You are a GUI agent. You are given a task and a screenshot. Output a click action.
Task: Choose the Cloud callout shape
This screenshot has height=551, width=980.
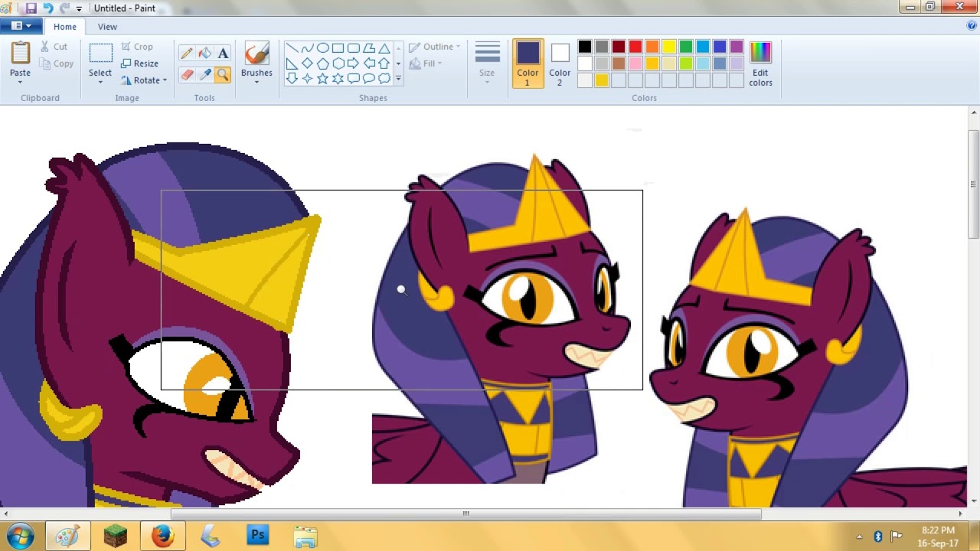384,78
